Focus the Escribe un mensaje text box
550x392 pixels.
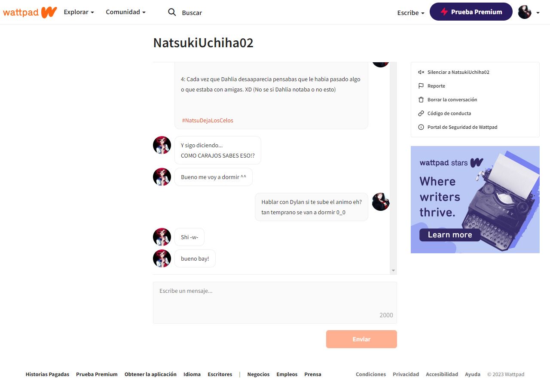(275, 303)
